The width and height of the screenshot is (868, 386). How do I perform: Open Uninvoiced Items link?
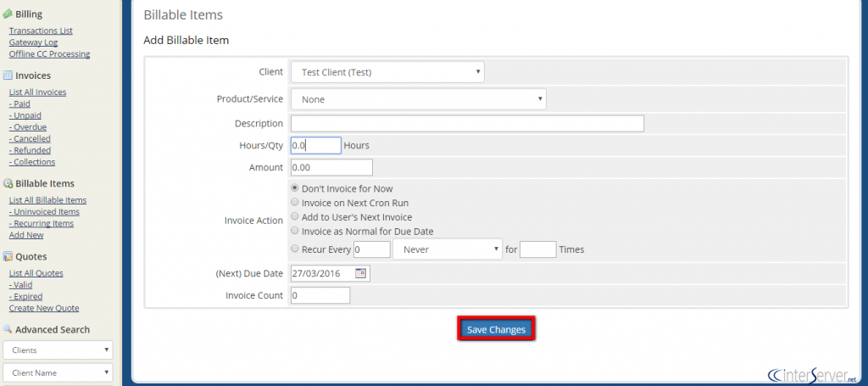pyautogui.click(x=44, y=211)
